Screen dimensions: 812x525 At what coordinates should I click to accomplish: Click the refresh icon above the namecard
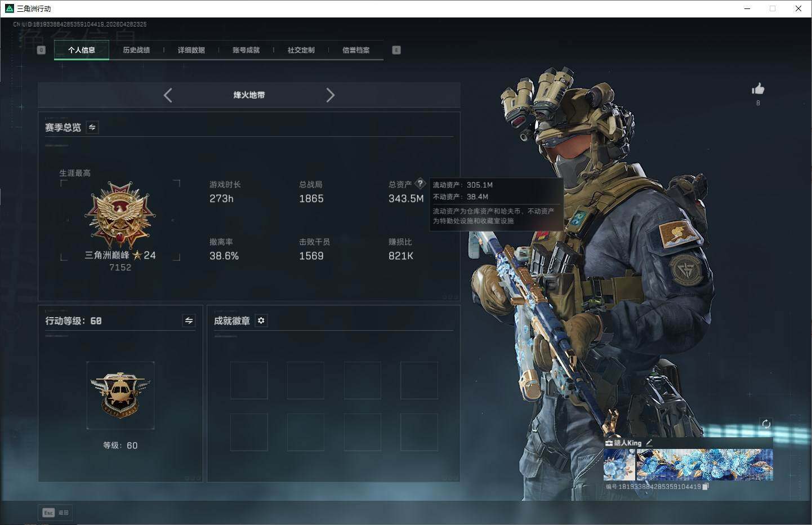tap(766, 424)
